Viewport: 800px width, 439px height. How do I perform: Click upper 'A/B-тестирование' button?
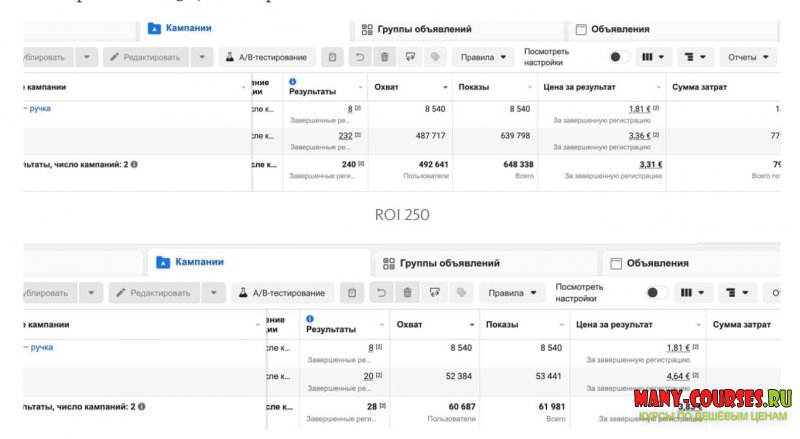(x=266, y=57)
